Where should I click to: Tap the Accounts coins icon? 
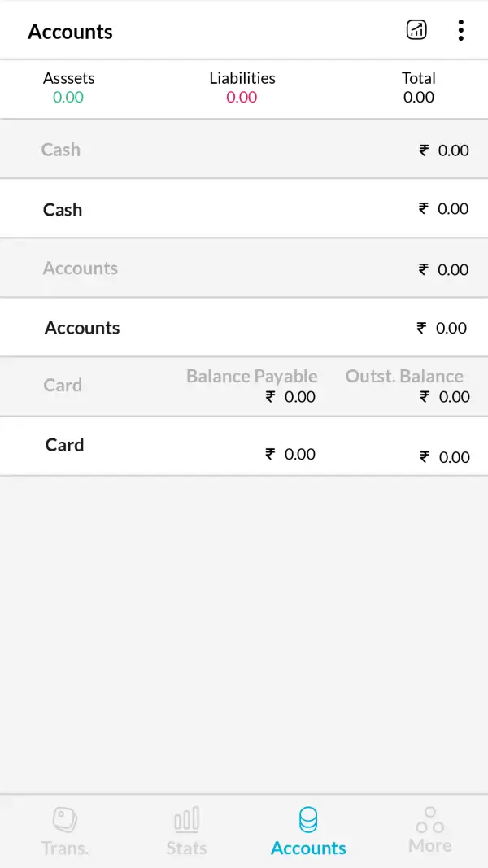pyautogui.click(x=308, y=819)
